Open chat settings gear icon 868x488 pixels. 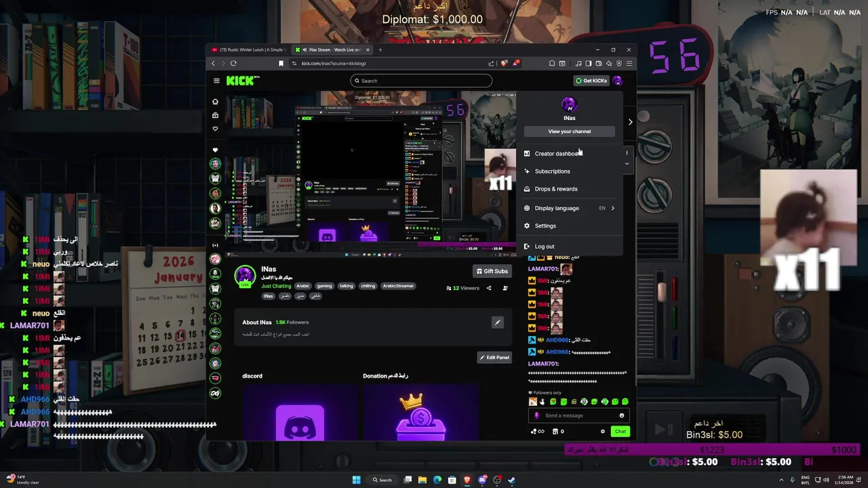click(602, 432)
